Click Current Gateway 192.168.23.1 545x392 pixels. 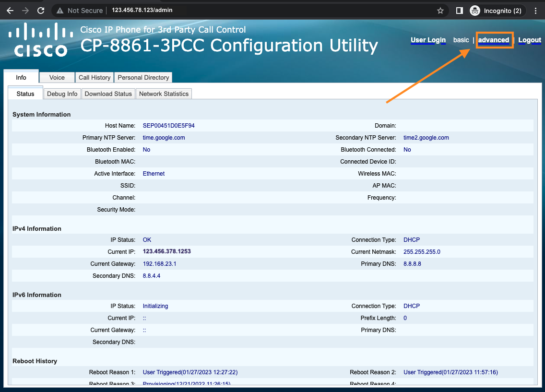[x=160, y=264]
